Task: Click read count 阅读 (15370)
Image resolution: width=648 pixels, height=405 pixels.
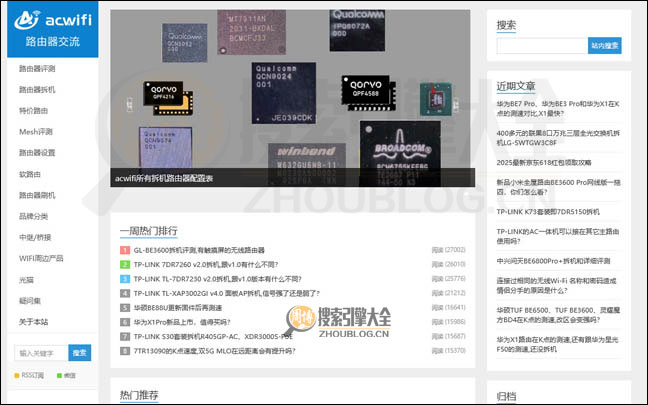Action: tap(448, 351)
